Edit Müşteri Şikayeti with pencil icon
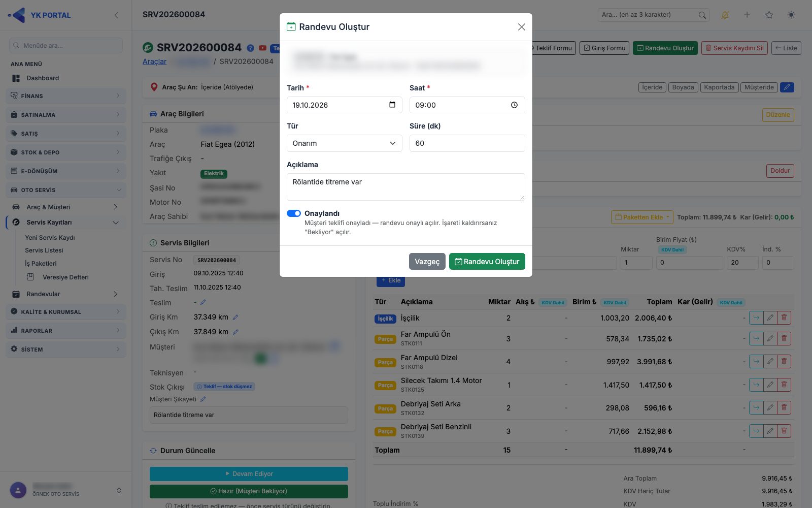Screen dimensions: 812x508 pyautogui.click(x=203, y=399)
